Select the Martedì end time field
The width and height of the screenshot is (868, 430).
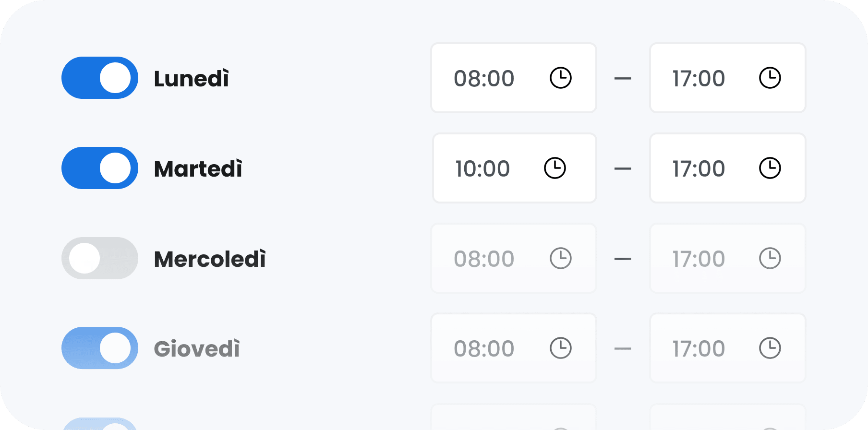(x=699, y=168)
